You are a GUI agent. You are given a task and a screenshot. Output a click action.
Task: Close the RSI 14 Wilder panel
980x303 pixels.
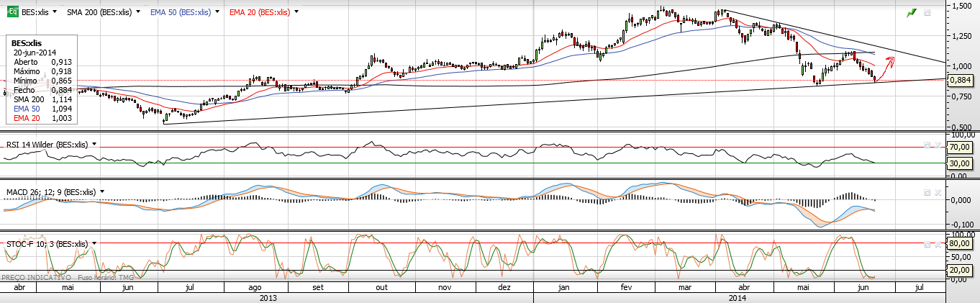coord(938,145)
